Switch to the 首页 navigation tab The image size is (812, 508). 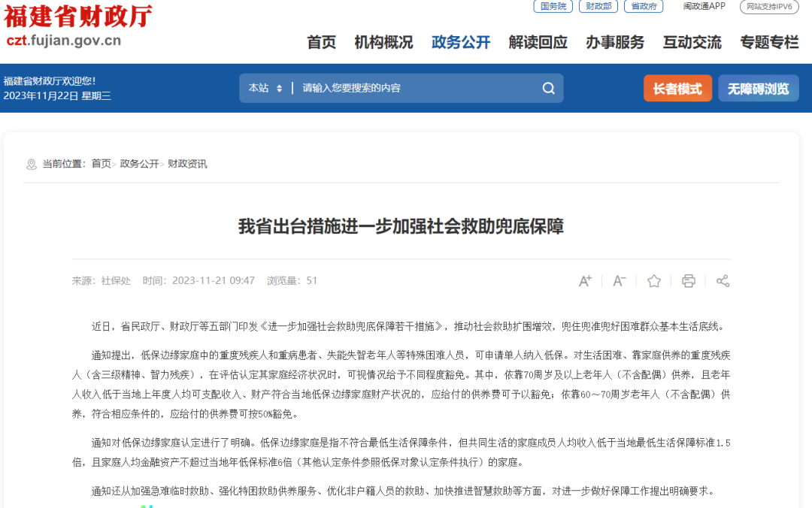coord(321,43)
